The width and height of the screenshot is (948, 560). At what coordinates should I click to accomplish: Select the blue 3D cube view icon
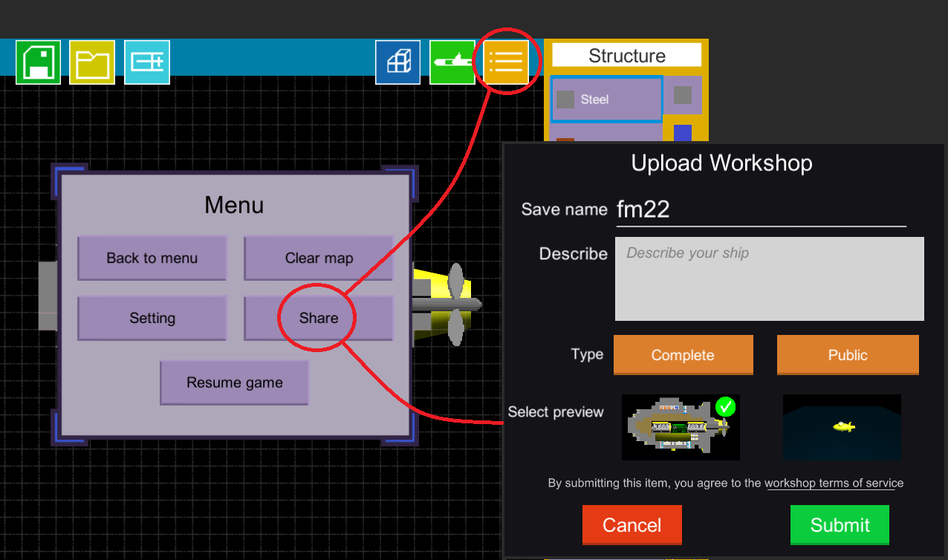click(x=397, y=62)
